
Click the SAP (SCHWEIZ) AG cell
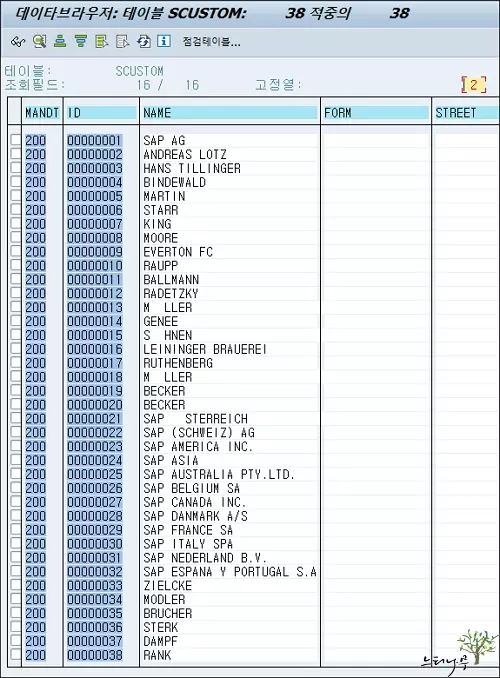click(x=199, y=432)
